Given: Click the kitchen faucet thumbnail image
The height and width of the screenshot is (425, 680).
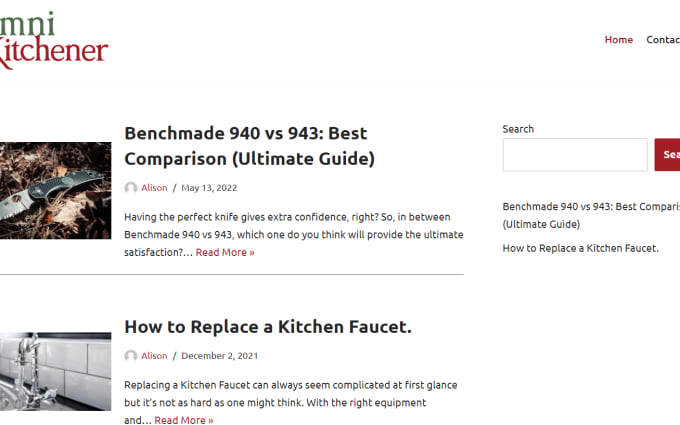Looking at the screenshot, I should coord(56,372).
